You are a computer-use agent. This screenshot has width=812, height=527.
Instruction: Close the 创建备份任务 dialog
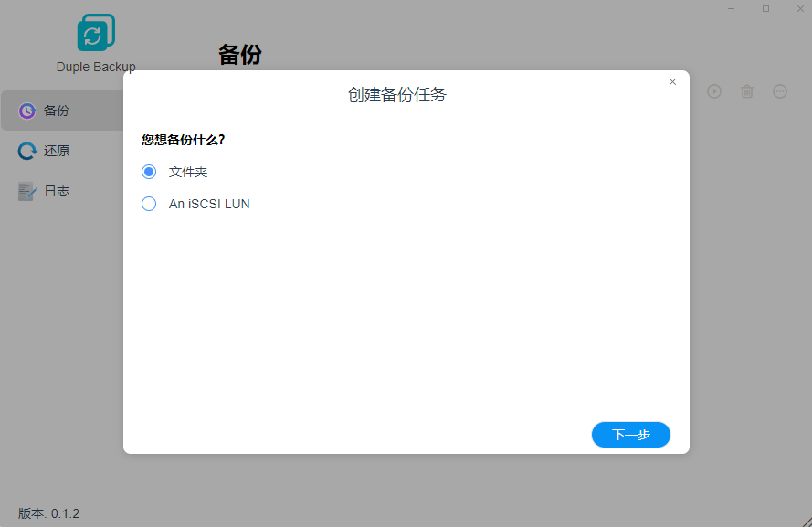(673, 82)
